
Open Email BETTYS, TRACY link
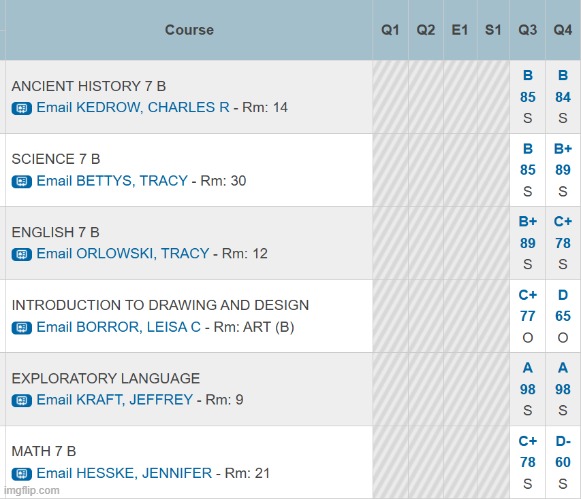click(x=112, y=181)
